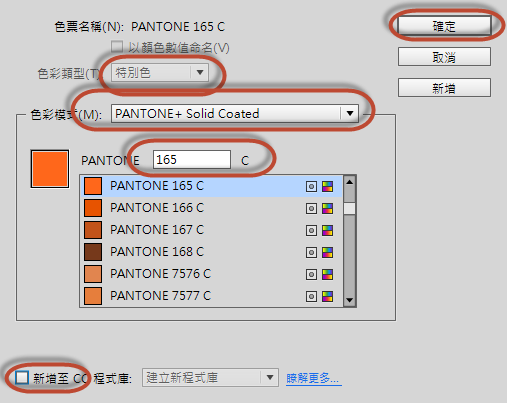Toggle the 以顏色數值命名 checkbox

[117, 47]
